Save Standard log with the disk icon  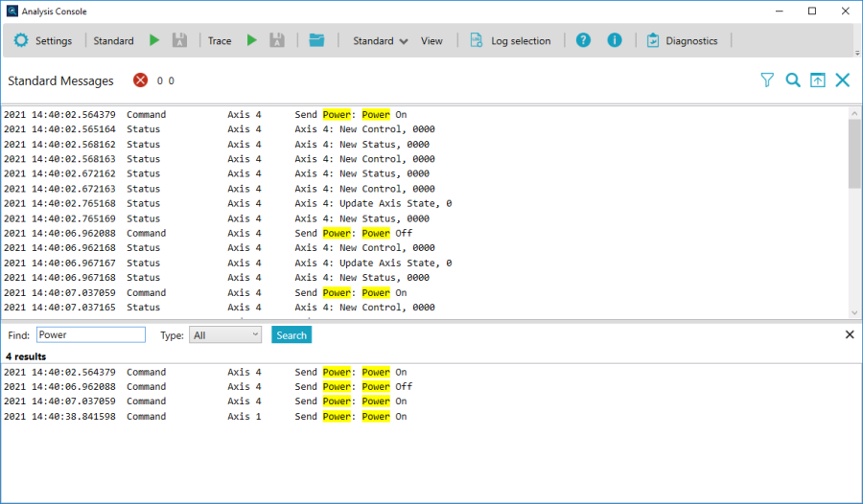pyautogui.click(x=179, y=40)
